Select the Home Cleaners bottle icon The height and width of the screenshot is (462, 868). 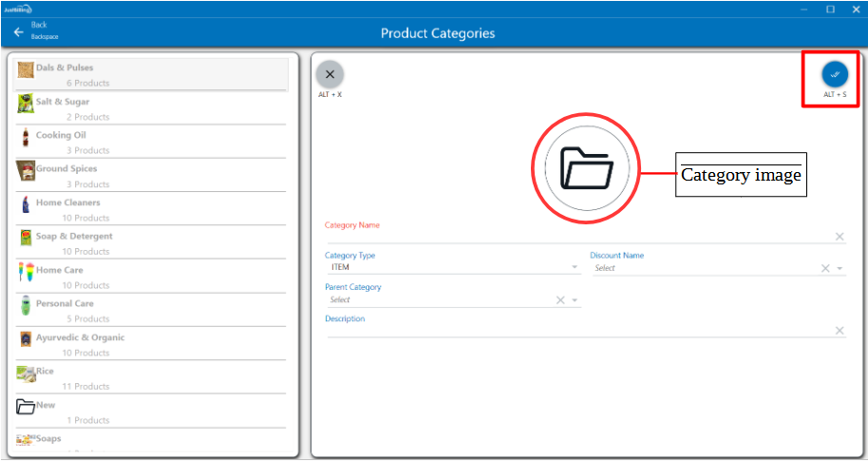click(x=26, y=204)
